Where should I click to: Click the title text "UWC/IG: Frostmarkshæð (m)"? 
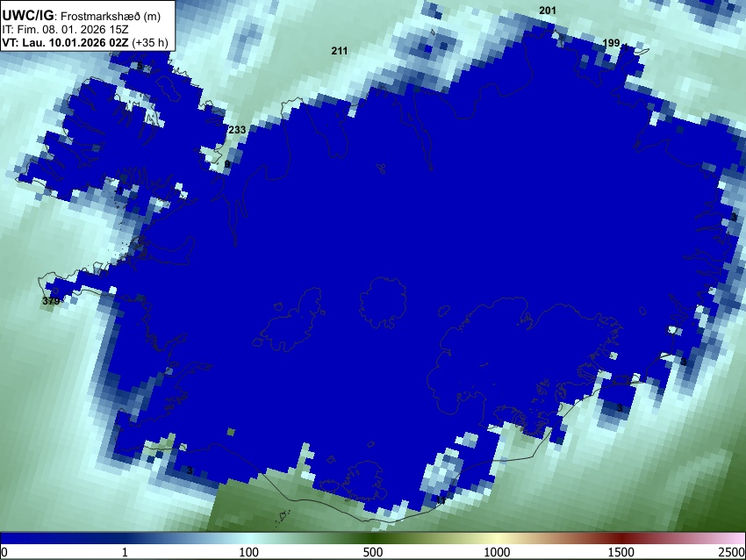coord(82,16)
